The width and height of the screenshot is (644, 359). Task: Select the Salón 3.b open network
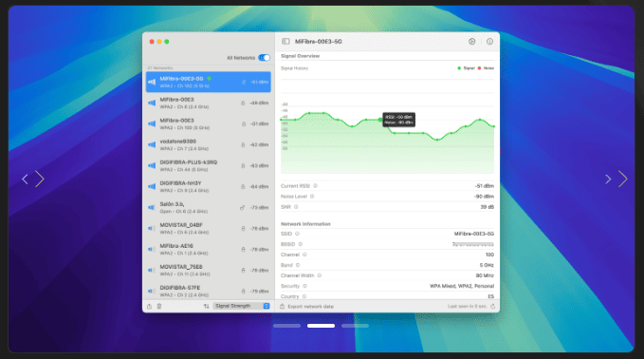pyautogui.click(x=209, y=208)
